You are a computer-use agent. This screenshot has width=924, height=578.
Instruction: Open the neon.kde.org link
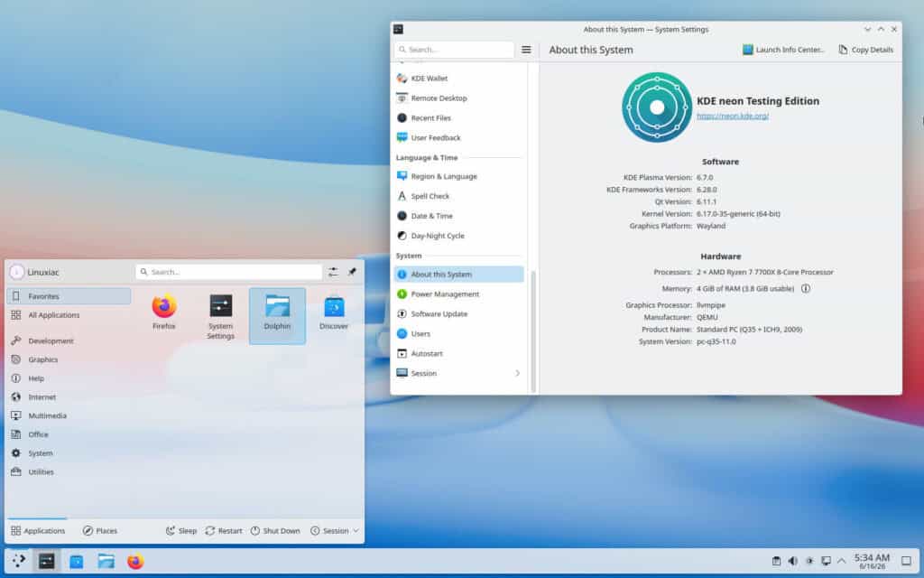click(733, 117)
